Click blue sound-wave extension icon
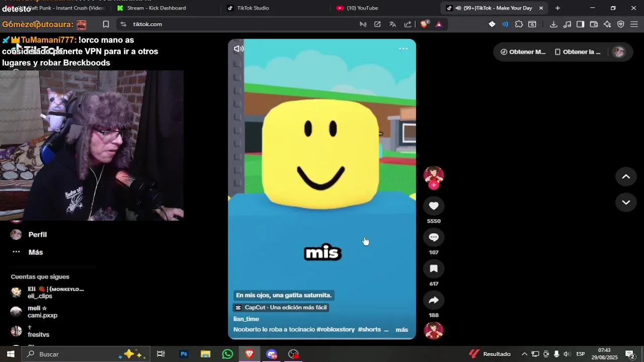Screen dimensions: 644x362 tap(505, 24)
